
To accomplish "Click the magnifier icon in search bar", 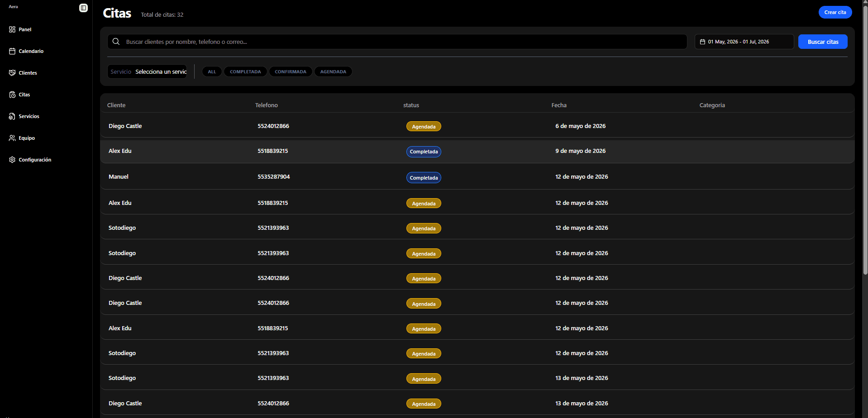I will click(x=116, y=42).
